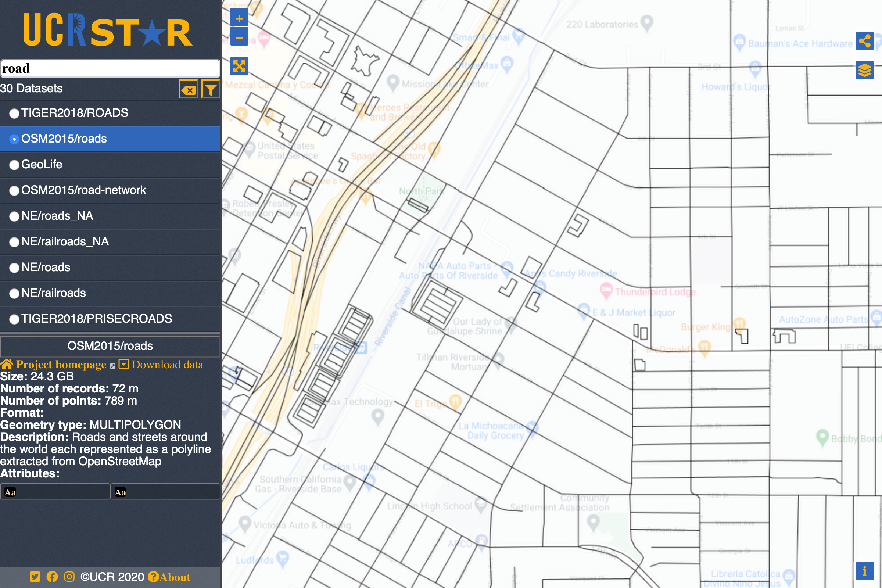
Task: Click the share icon on the map
Action: (865, 40)
